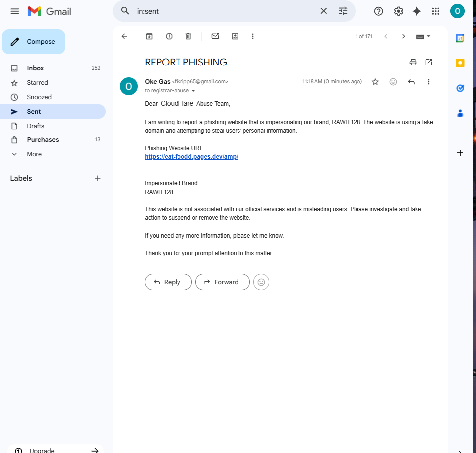This screenshot has height=453, width=476.
Task: Report this email as spam
Action: (x=169, y=36)
